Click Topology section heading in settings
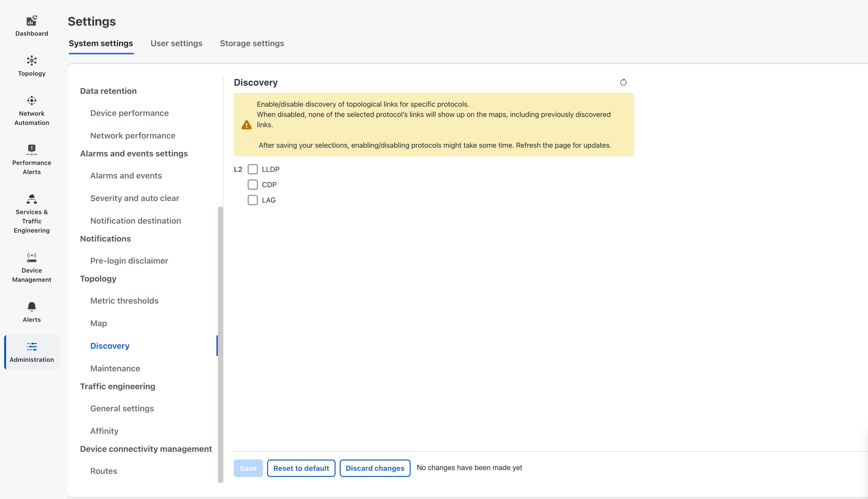This screenshot has height=499, width=868. click(98, 279)
